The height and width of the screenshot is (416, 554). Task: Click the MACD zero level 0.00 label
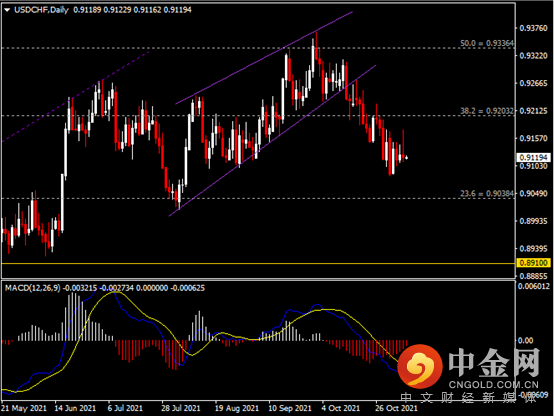pos(525,340)
